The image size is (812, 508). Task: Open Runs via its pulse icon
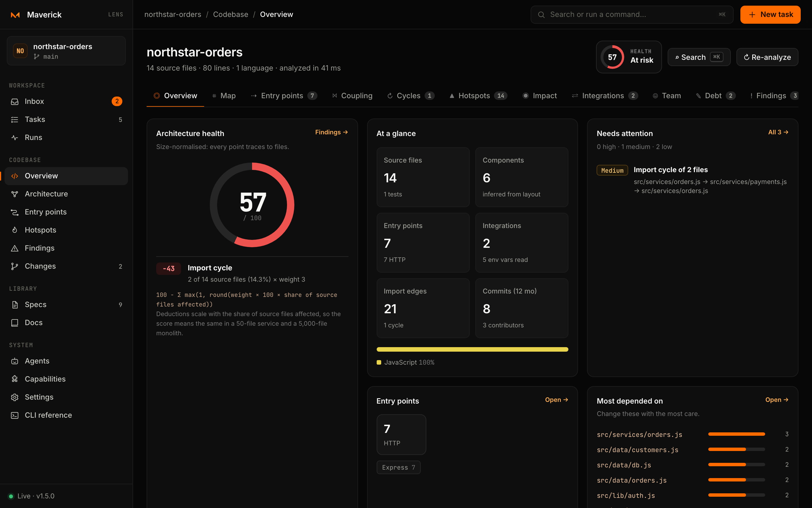click(x=15, y=138)
